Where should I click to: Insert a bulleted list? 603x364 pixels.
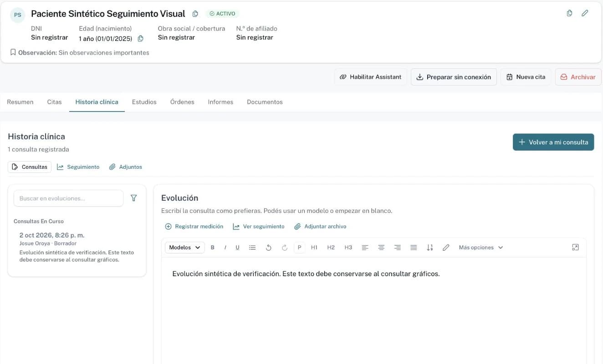252,248
